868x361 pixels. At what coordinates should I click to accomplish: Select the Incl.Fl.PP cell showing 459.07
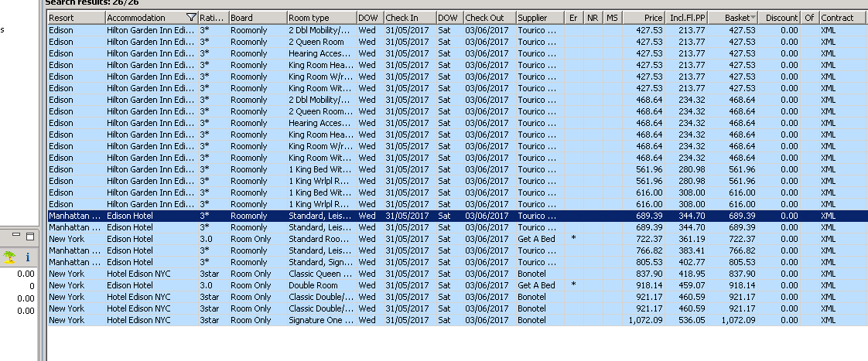[x=686, y=285]
